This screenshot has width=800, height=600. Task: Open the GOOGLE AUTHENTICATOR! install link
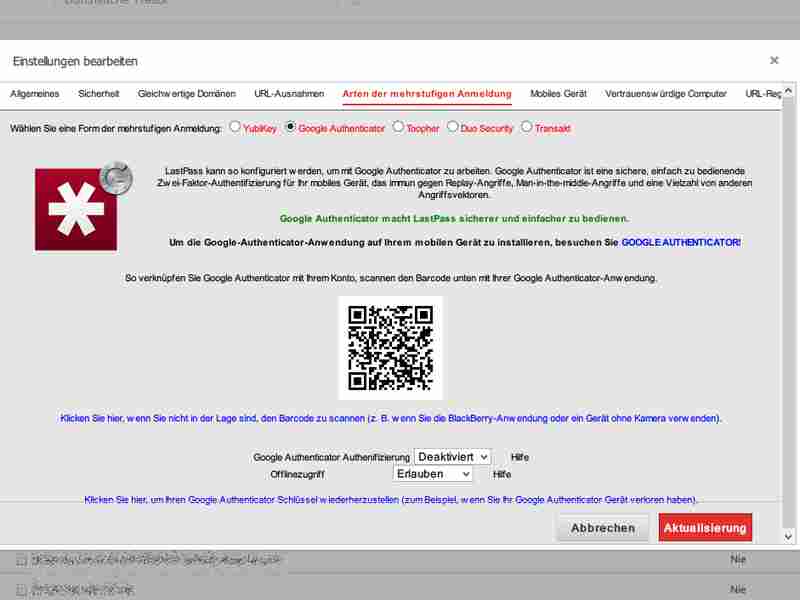681,243
